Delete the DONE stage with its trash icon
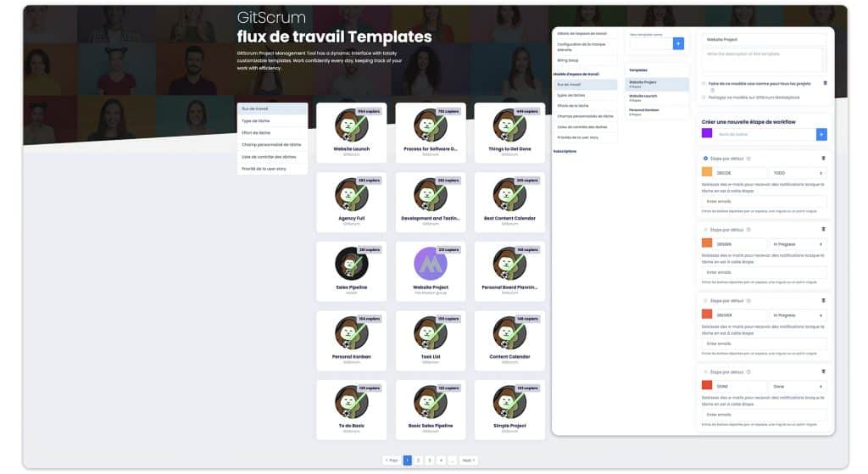 (x=823, y=371)
